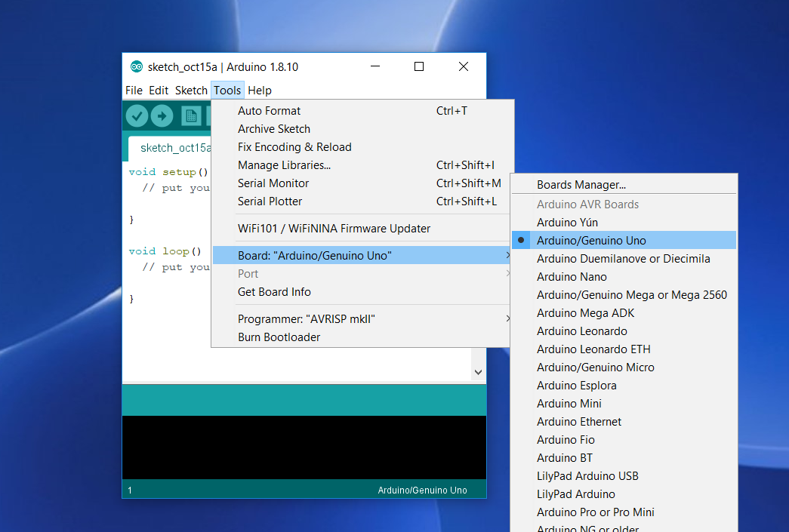This screenshot has height=532, width=789.
Task: Click the Upload arrow toolbar icon
Action: (x=162, y=116)
